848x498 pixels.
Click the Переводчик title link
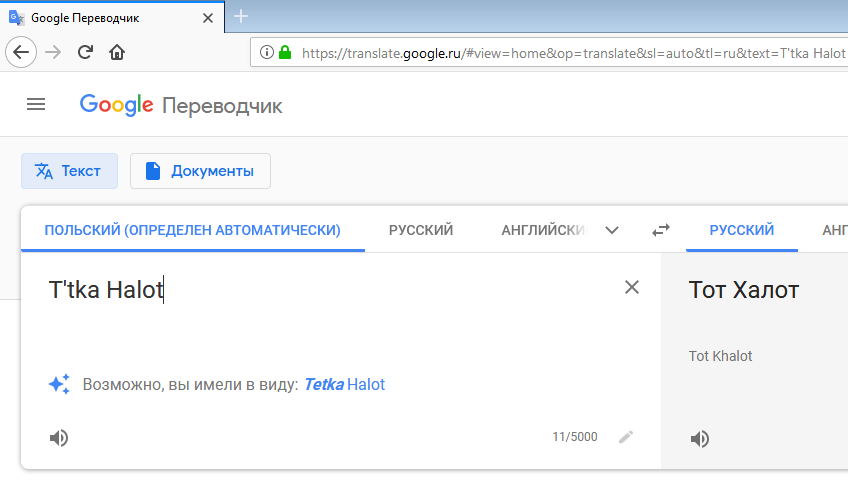[222, 106]
